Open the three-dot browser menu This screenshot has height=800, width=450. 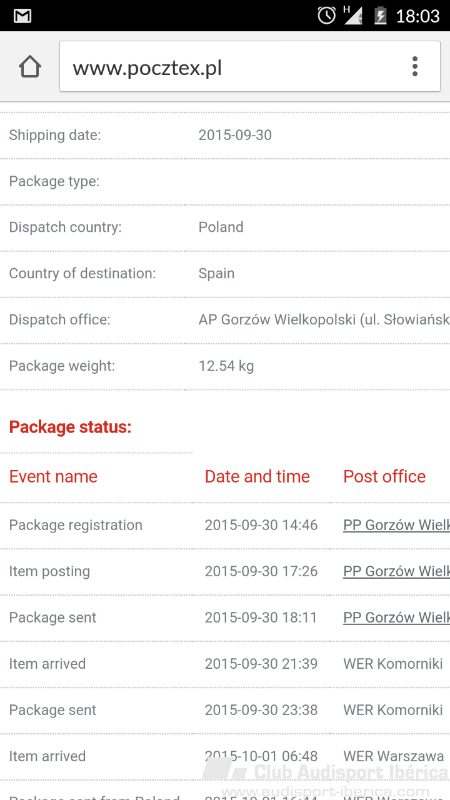tap(415, 67)
